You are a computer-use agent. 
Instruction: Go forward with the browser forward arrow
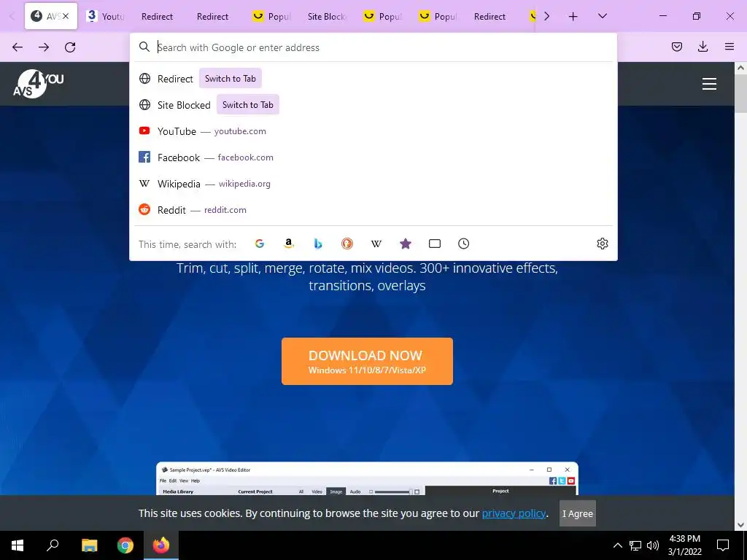44,47
